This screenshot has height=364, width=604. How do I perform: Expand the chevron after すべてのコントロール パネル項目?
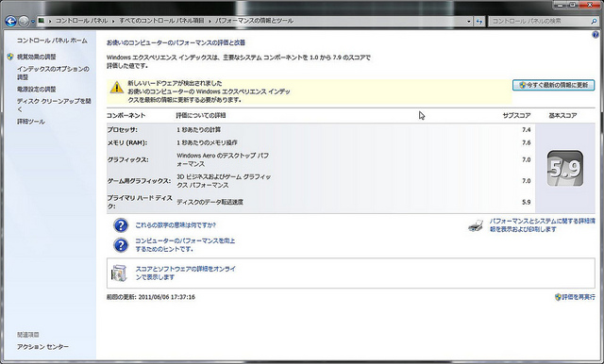pos(210,21)
